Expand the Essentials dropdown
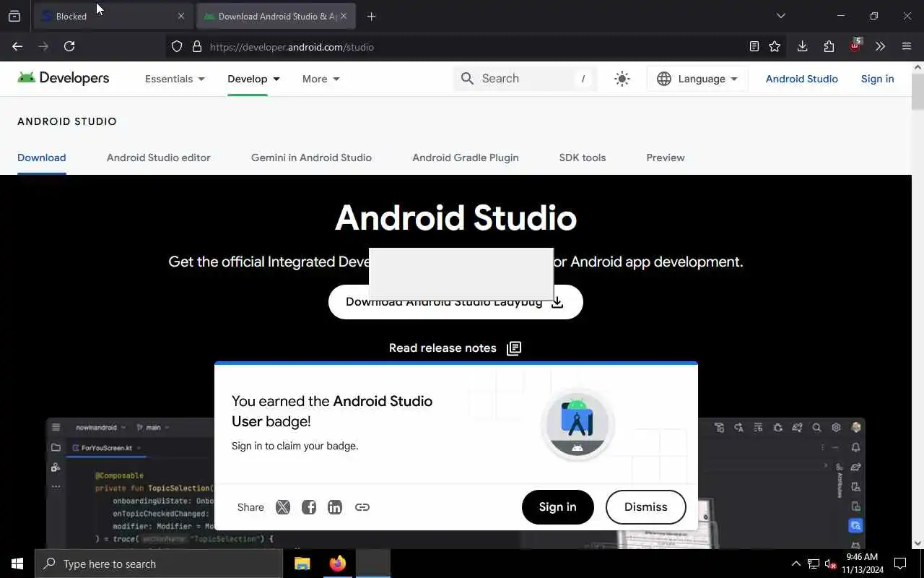924x578 pixels. coord(175,79)
